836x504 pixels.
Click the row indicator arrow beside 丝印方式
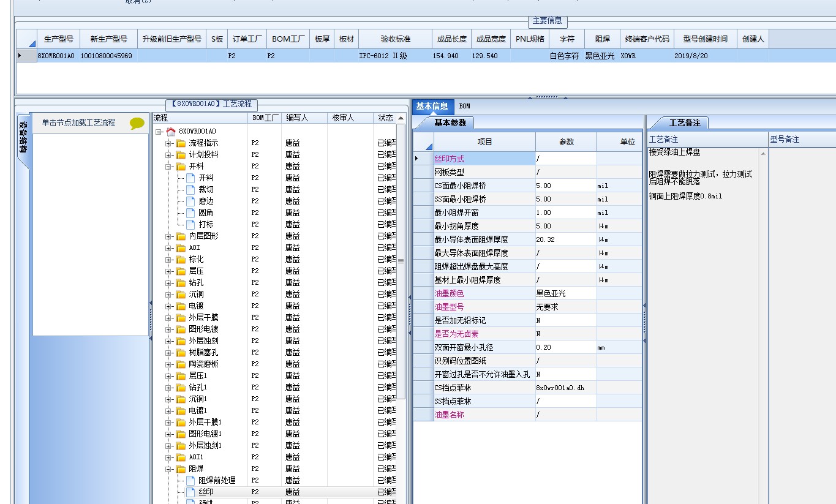click(x=417, y=159)
